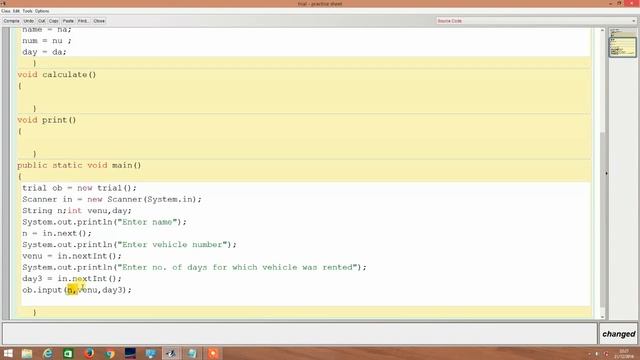
Task: Open the green Excel taskbar icon
Action: pyautogui.click(x=68, y=353)
